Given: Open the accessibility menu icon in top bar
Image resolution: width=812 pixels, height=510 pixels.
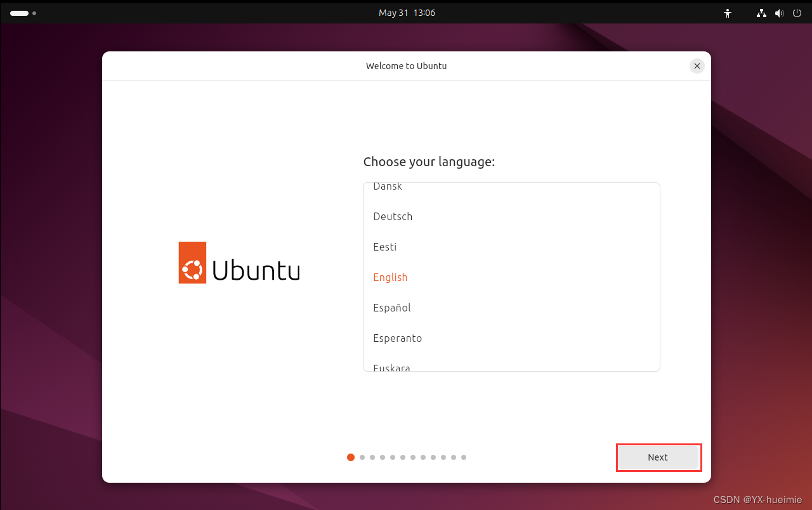Looking at the screenshot, I should [x=728, y=13].
